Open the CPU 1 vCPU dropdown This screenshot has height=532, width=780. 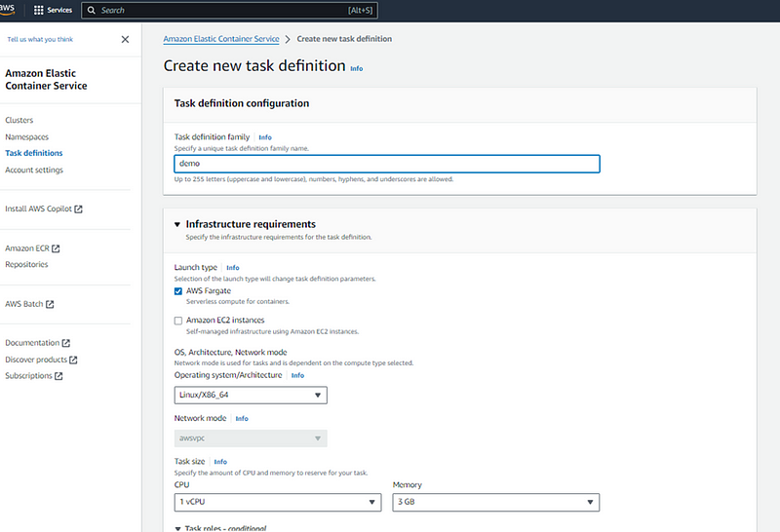click(278, 502)
